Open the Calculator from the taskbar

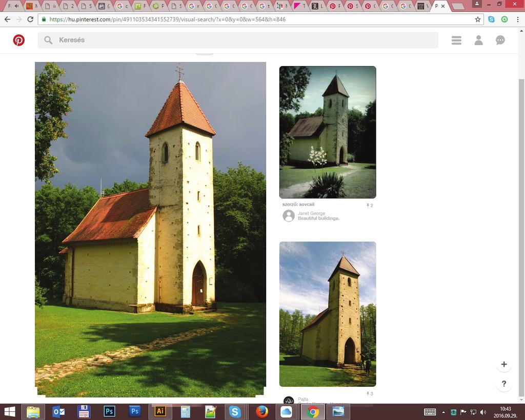[x=185, y=412]
